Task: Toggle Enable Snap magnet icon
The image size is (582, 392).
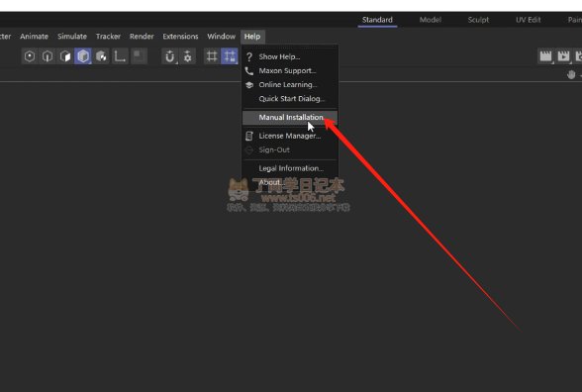Action: (169, 56)
